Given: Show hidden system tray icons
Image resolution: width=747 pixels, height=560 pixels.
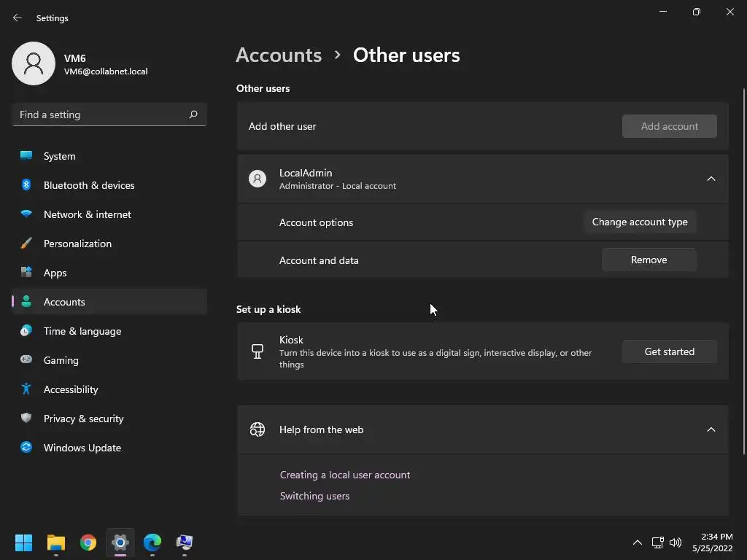Looking at the screenshot, I should (x=637, y=542).
